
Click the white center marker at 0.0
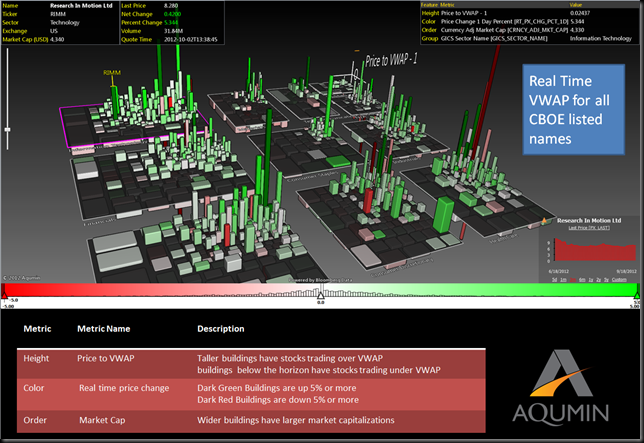click(321, 295)
